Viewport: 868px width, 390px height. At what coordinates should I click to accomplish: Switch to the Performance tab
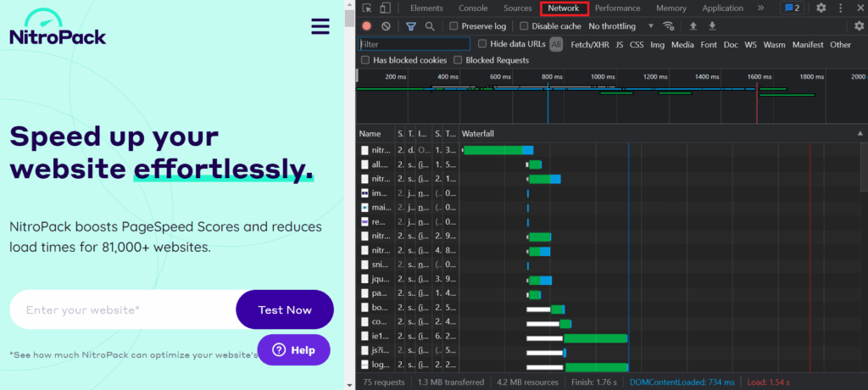pos(618,8)
